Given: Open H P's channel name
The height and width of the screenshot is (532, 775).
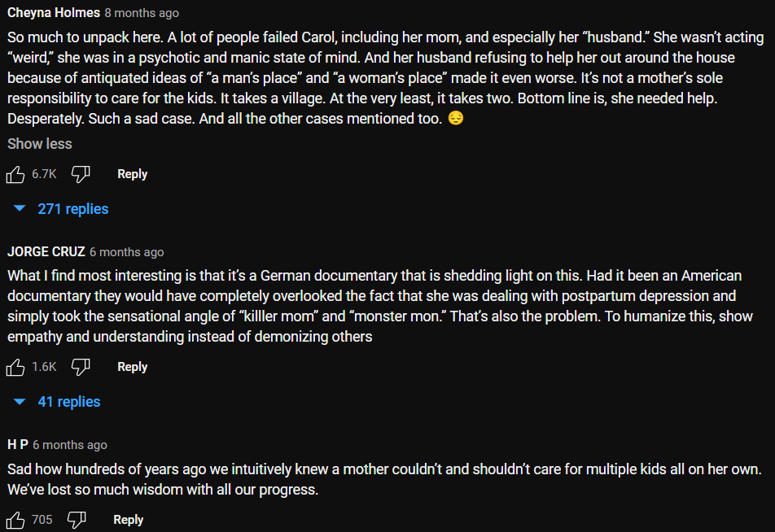Looking at the screenshot, I should coord(18,445).
